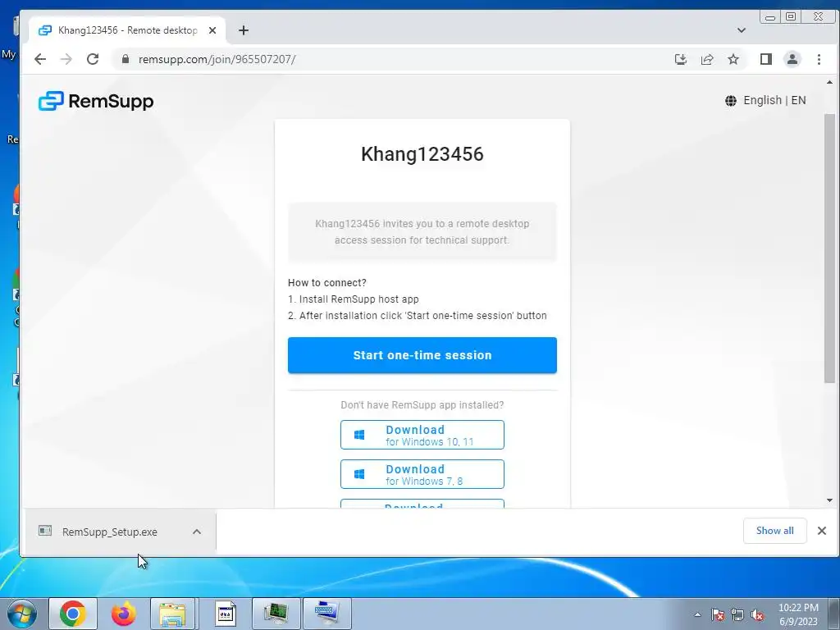Share this page via the share icon

707,59
